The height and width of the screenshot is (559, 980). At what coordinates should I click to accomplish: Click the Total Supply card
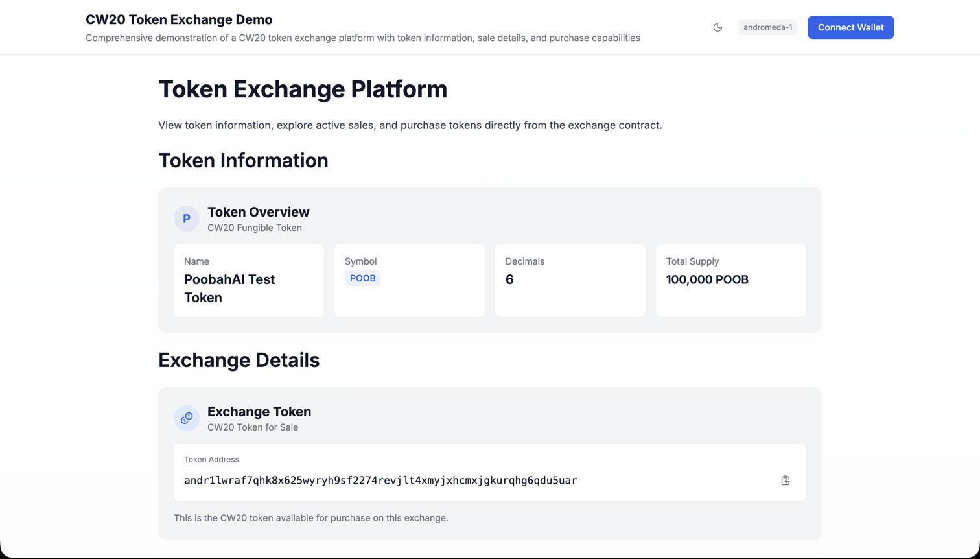[x=730, y=280]
